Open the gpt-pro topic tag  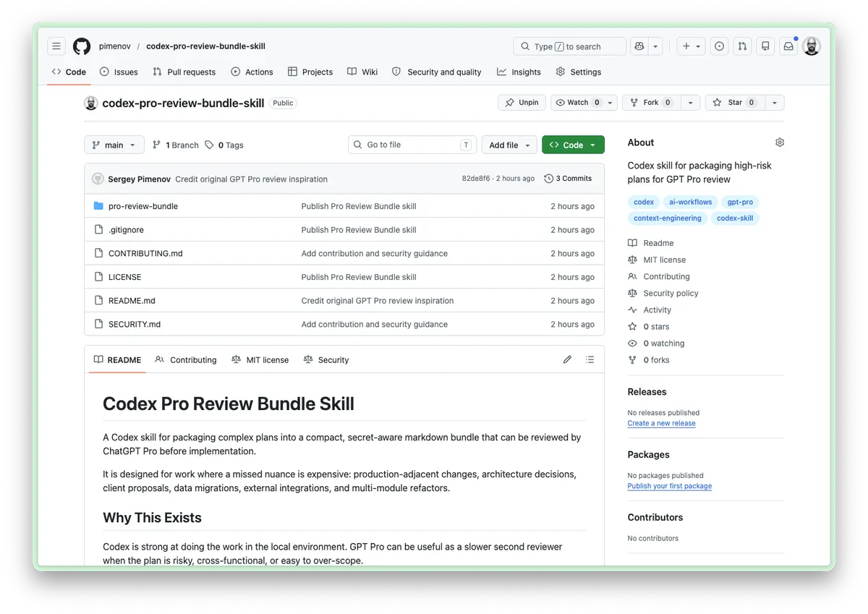[x=741, y=202]
